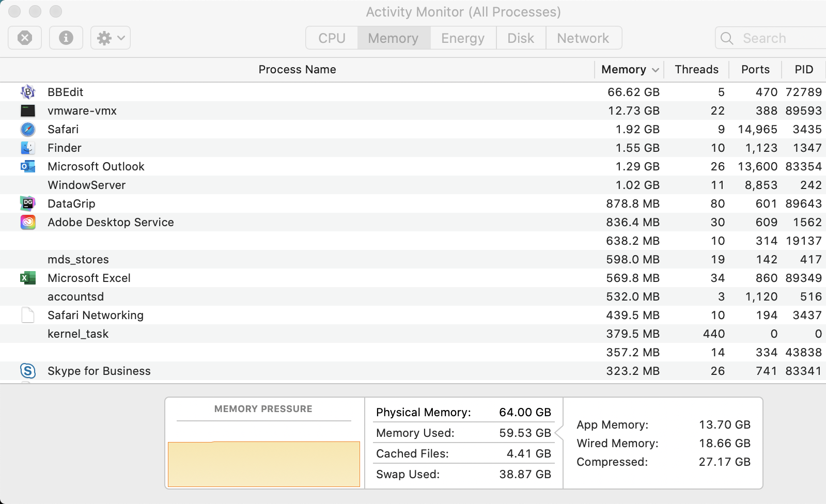The width and height of the screenshot is (826, 504).
Task: Click the Microsoft Excel icon
Action: pyautogui.click(x=28, y=278)
